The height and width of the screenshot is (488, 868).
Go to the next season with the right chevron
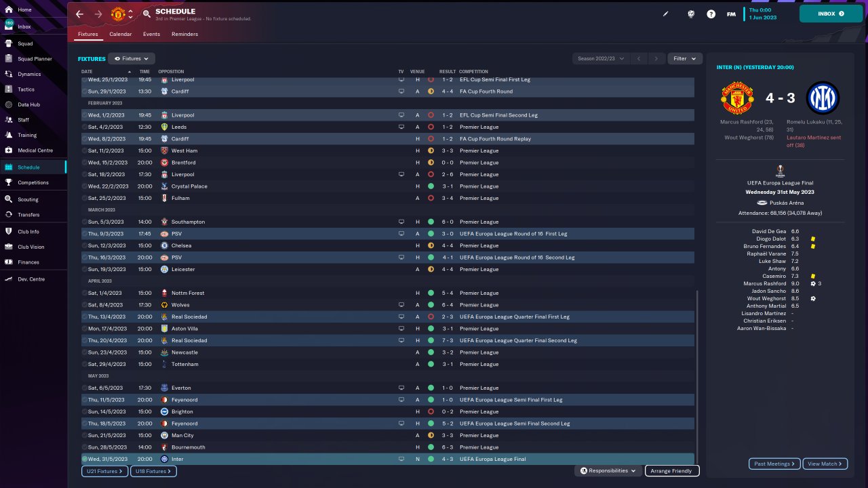click(x=656, y=59)
